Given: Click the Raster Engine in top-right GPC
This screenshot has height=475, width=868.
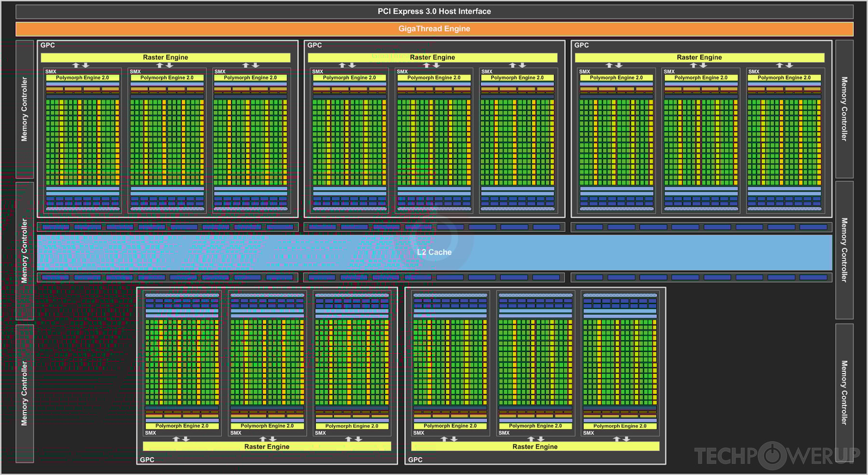Looking at the screenshot, I should coord(699,57).
